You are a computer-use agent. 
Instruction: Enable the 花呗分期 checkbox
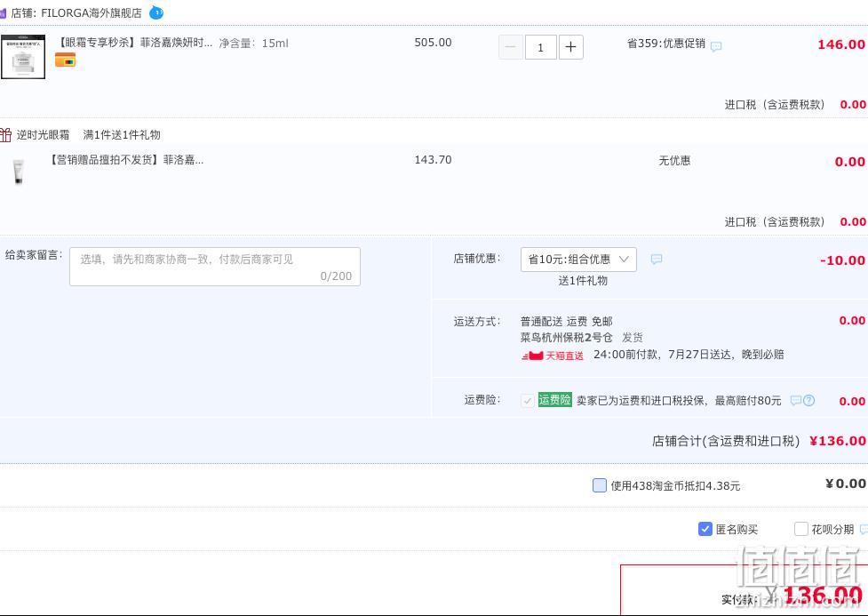(x=801, y=529)
